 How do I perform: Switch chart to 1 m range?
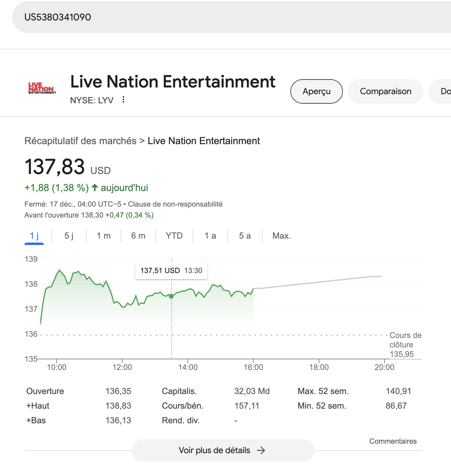coord(104,236)
